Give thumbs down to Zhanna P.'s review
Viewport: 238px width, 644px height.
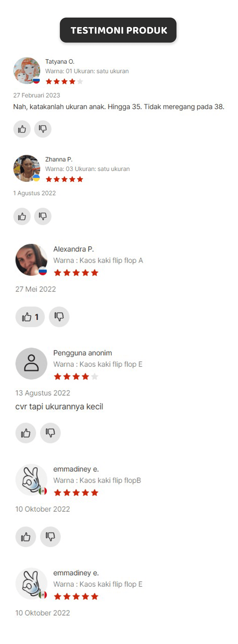pyautogui.click(x=43, y=216)
